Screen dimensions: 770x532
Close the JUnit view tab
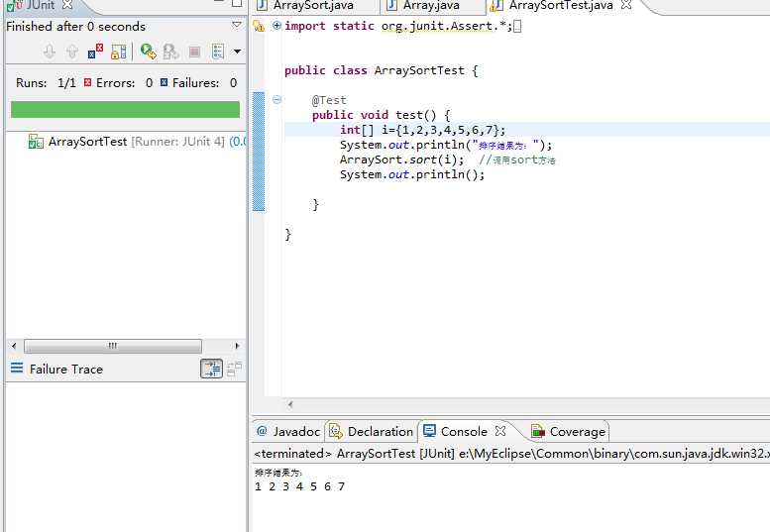[67, 5]
